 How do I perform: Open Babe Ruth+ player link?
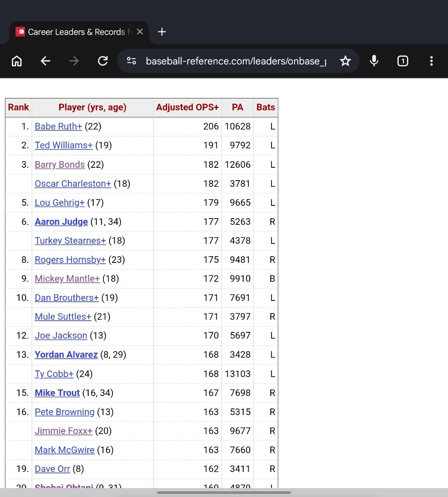pos(58,127)
